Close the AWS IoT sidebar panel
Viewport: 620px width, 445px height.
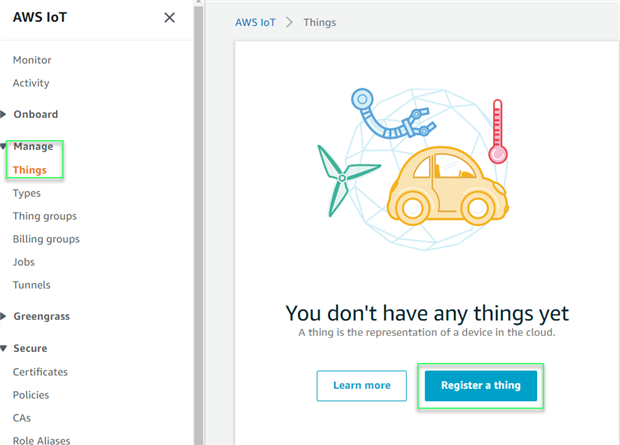pyautogui.click(x=169, y=18)
